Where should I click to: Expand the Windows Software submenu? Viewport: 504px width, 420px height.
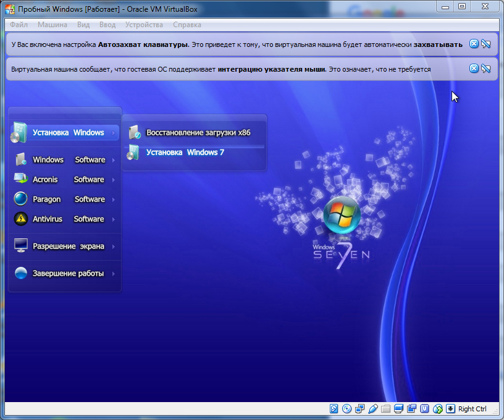pyautogui.click(x=114, y=159)
